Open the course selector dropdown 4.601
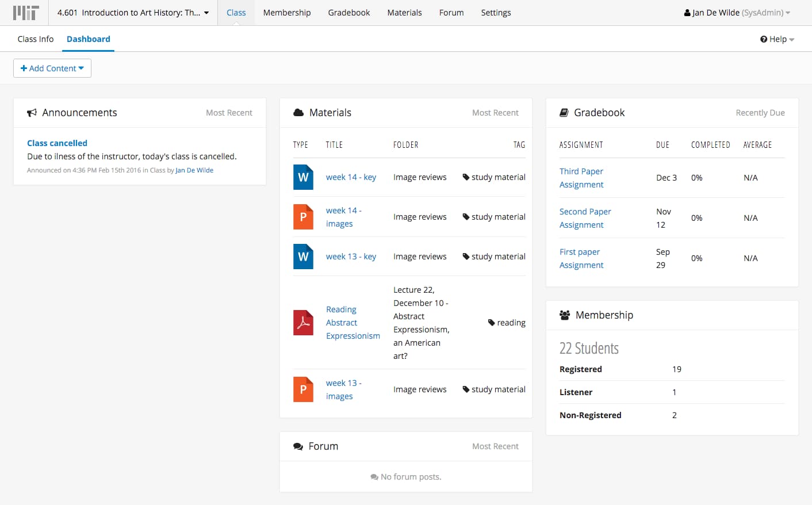This screenshot has width=812, height=505. [x=133, y=13]
